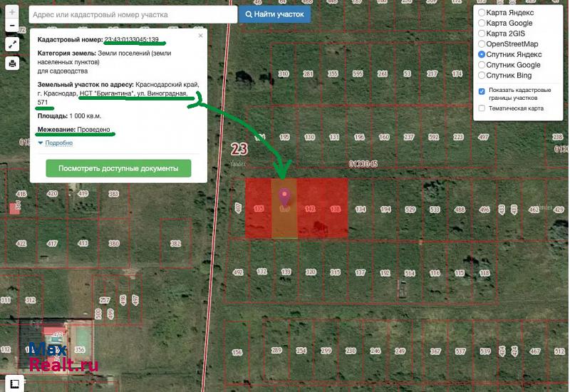Choose OpenStreetMap as the base layer
This screenshot has height=392, width=570.
pos(482,44)
